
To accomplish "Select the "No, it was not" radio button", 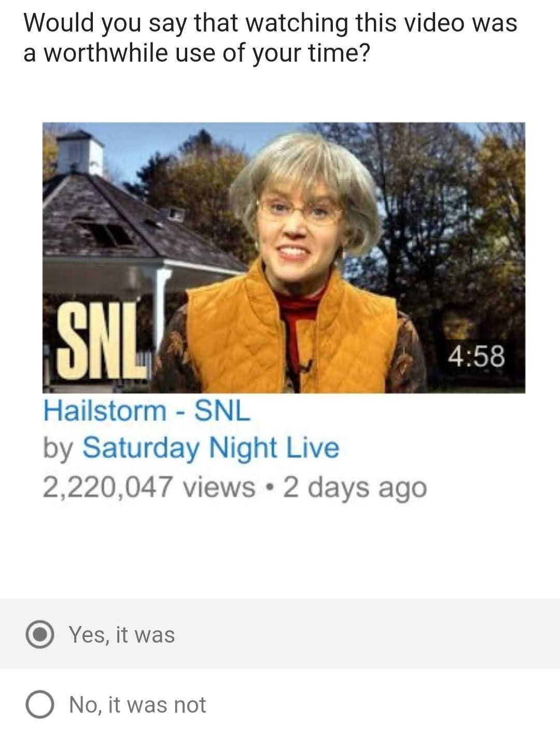I will pyautogui.click(x=40, y=705).
